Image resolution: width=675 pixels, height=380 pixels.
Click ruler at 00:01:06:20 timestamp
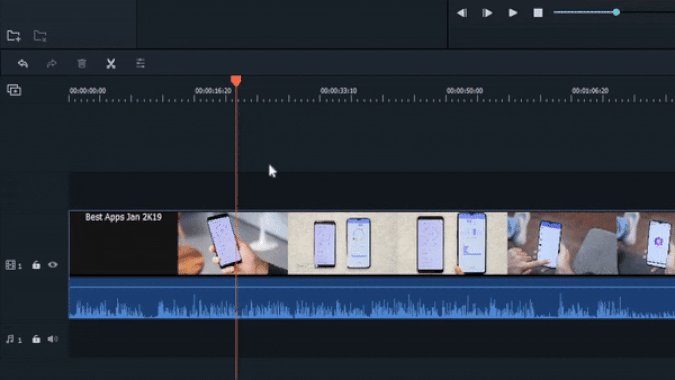point(590,91)
